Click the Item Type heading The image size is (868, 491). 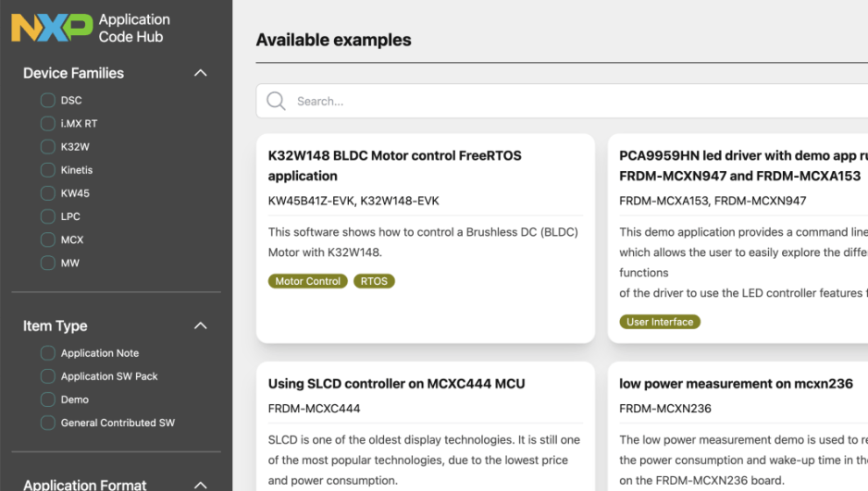[56, 325]
